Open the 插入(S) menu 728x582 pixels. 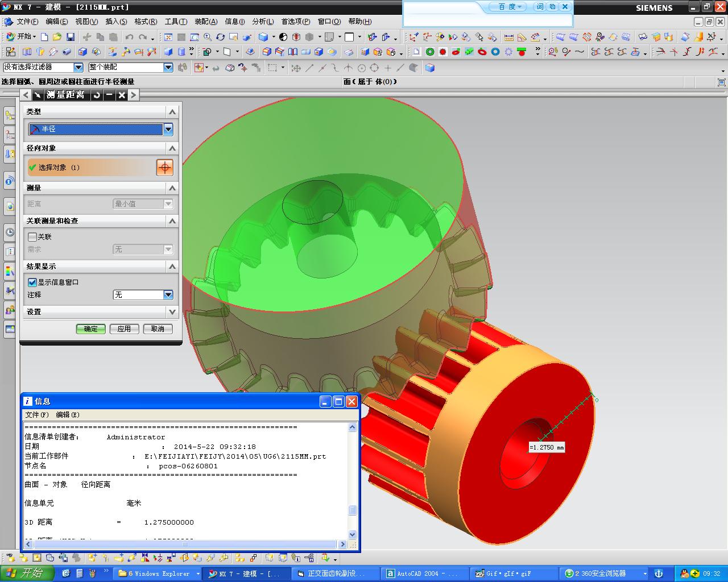pyautogui.click(x=116, y=22)
